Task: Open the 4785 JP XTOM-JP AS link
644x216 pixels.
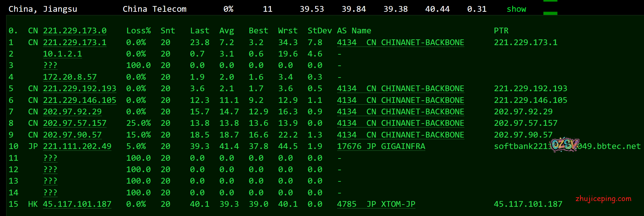Action: (x=376, y=204)
